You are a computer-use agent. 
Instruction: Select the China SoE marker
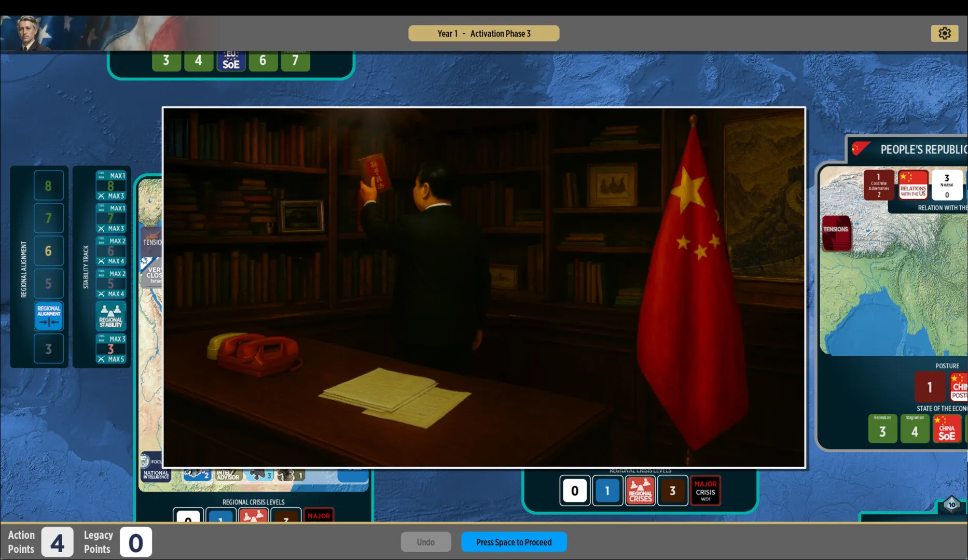tap(947, 429)
